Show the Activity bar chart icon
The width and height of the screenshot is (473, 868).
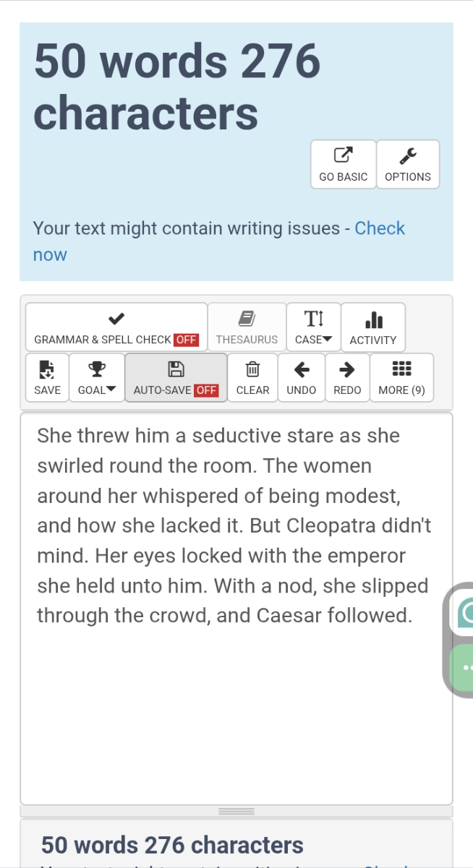[373, 319]
